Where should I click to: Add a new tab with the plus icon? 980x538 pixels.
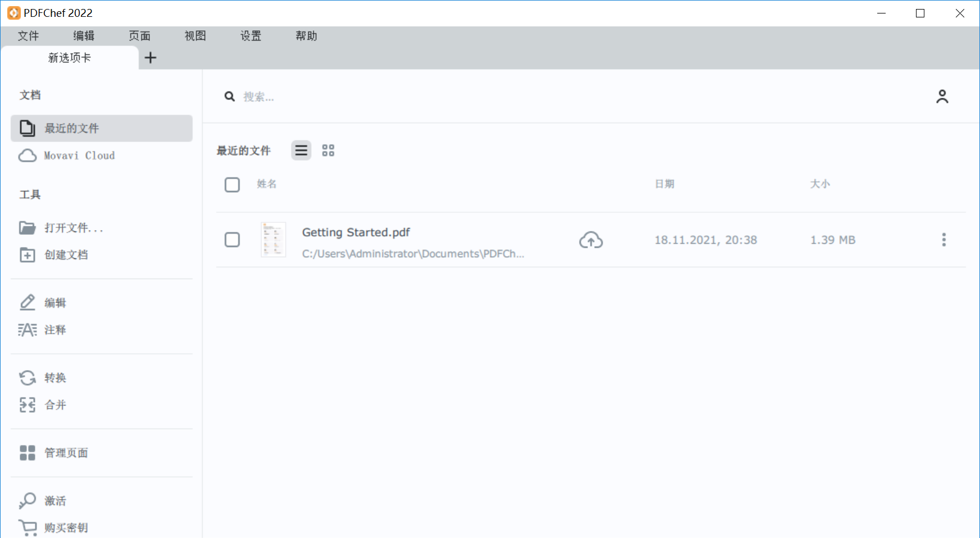pyautogui.click(x=151, y=58)
